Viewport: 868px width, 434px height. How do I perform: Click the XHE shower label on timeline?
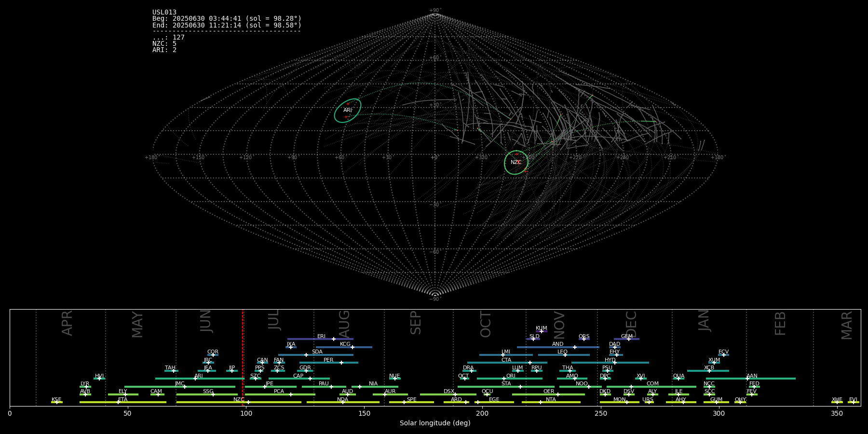click(x=837, y=400)
